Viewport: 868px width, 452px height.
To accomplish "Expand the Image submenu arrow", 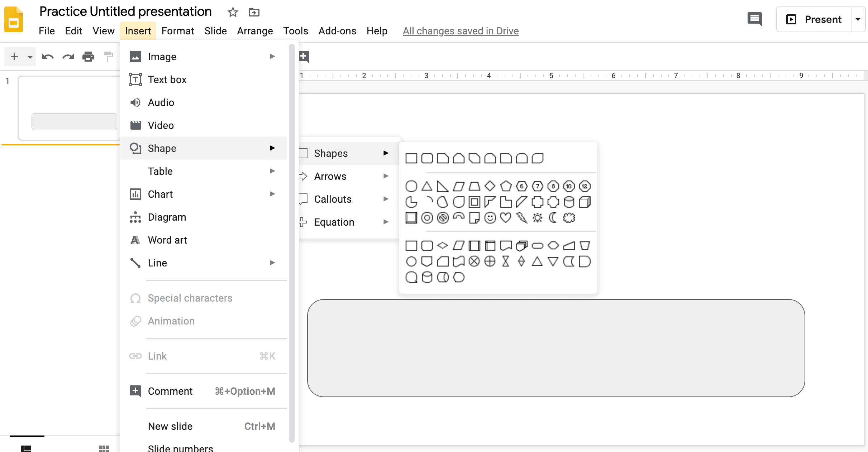I will [x=272, y=57].
